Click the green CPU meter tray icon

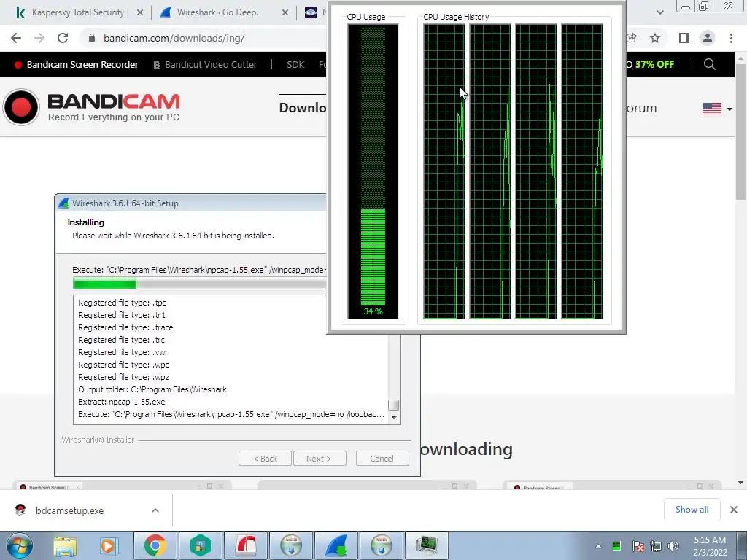616,545
